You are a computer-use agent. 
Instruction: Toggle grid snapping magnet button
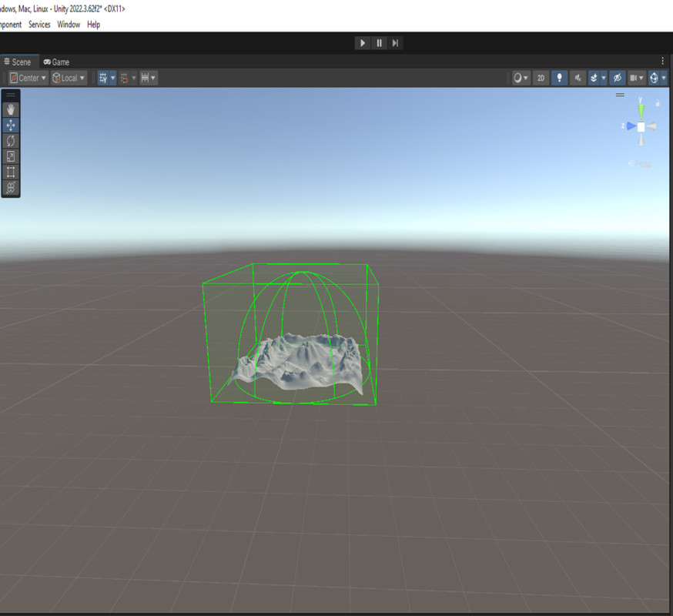tap(124, 78)
